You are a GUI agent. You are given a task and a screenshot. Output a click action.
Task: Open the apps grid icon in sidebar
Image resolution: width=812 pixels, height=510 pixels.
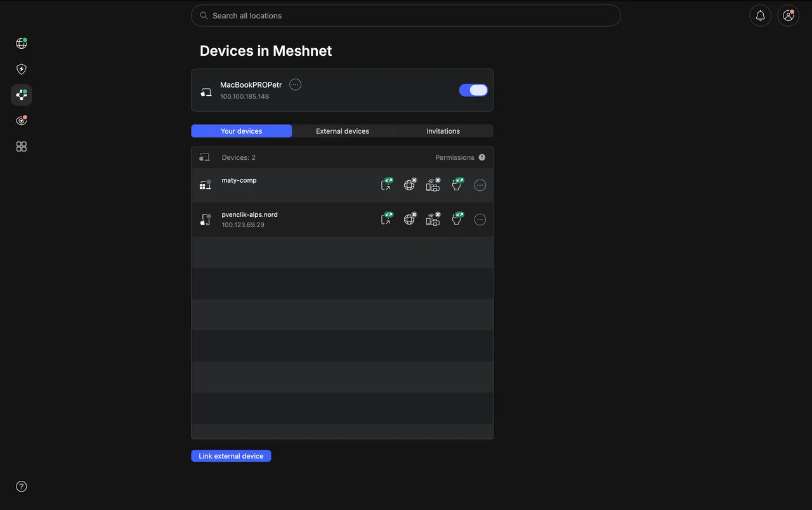tap(22, 147)
